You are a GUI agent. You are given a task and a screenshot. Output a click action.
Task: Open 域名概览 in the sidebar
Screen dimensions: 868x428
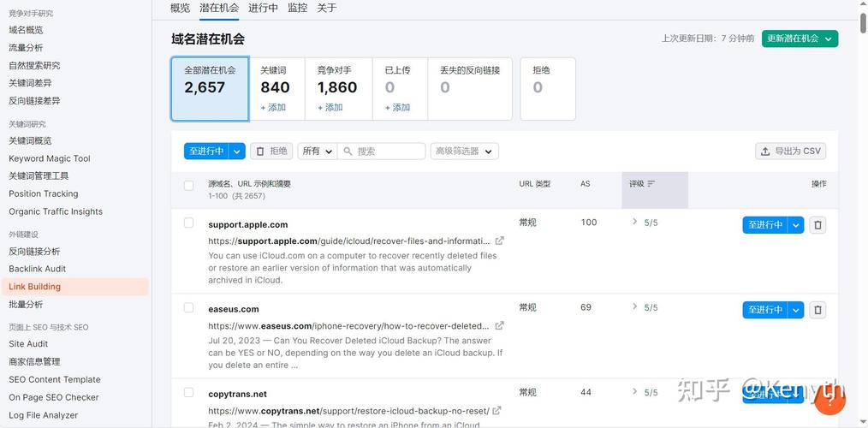pyautogui.click(x=26, y=30)
